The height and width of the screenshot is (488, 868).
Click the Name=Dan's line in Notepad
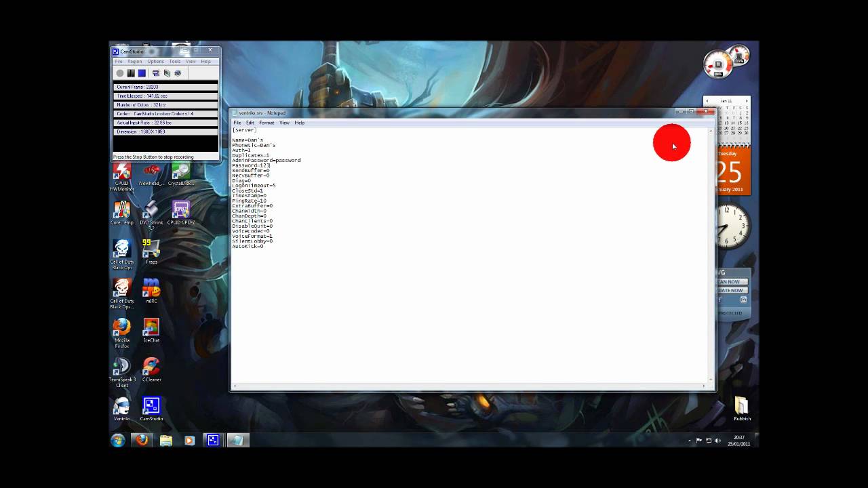248,140
